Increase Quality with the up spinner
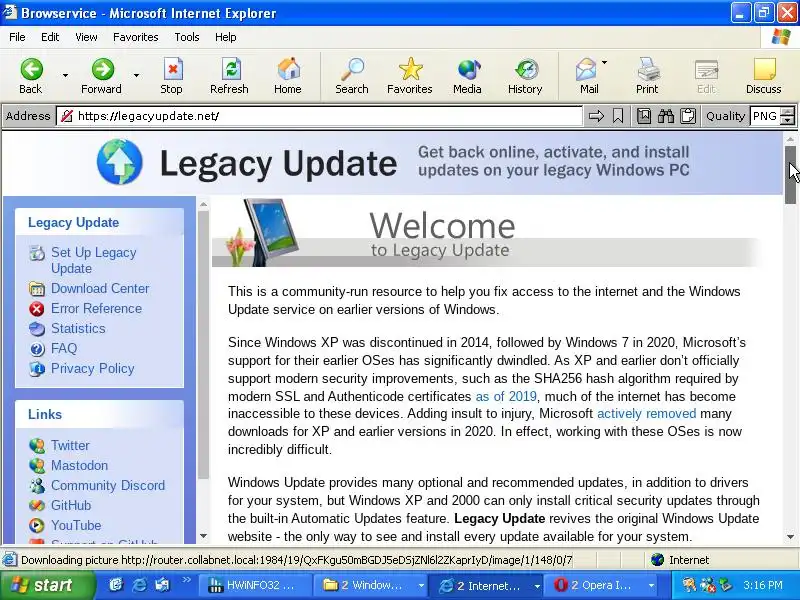Image resolution: width=800 pixels, height=600 pixels. (x=788, y=112)
